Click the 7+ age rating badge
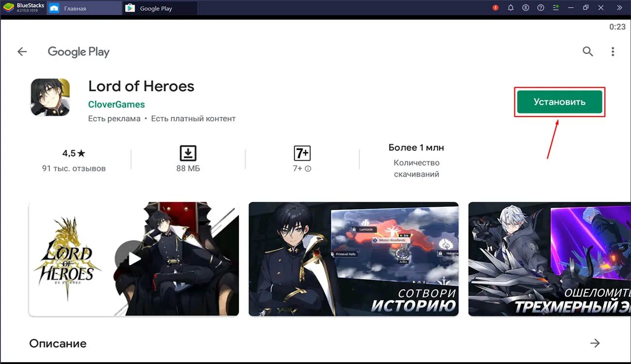The height and width of the screenshot is (364, 631). tap(302, 153)
